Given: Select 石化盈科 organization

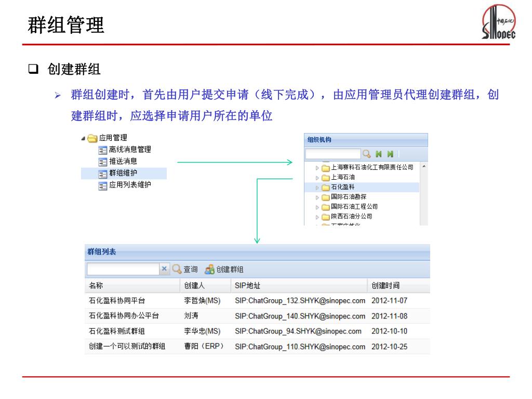Looking at the screenshot, I should pyautogui.click(x=343, y=187).
